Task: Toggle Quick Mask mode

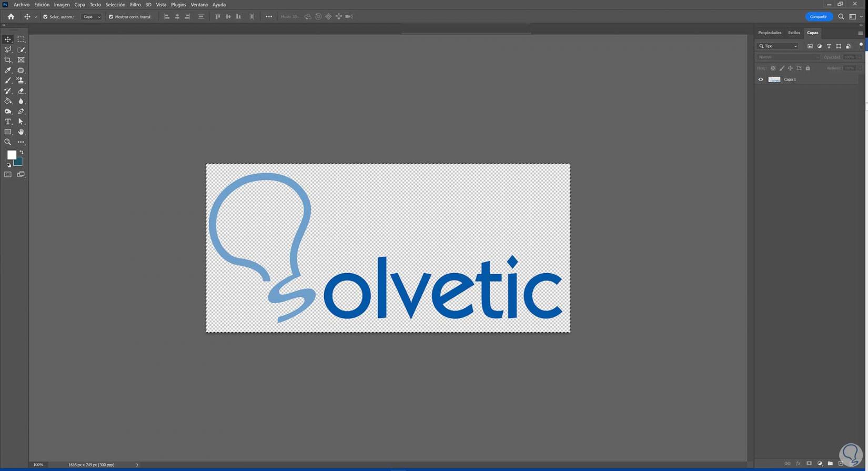Action: click(x=8, y=175)
